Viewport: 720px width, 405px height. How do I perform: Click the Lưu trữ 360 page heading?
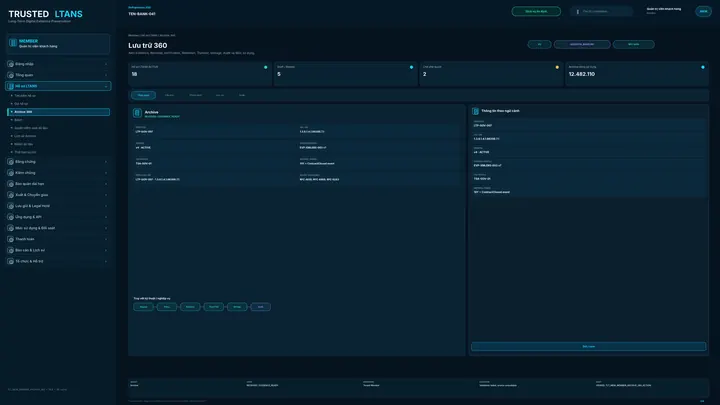tap(148, 45)
